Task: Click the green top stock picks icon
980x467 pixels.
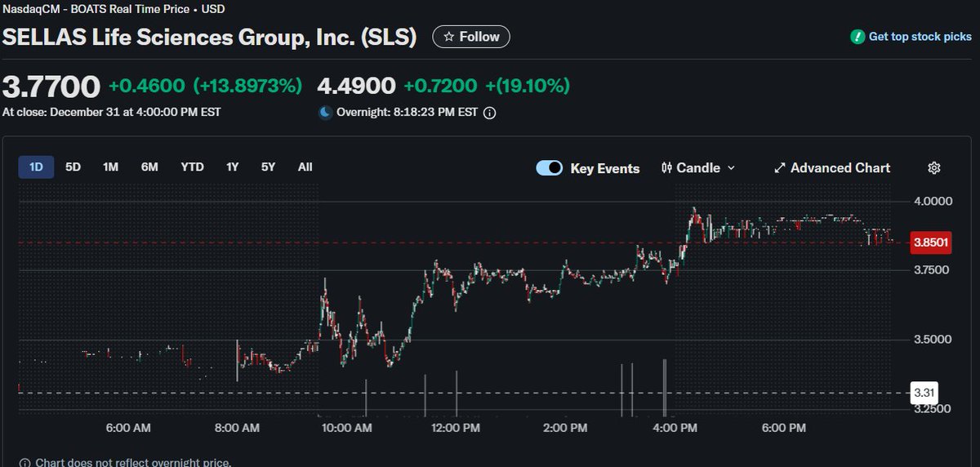Action: click(857, 37)
